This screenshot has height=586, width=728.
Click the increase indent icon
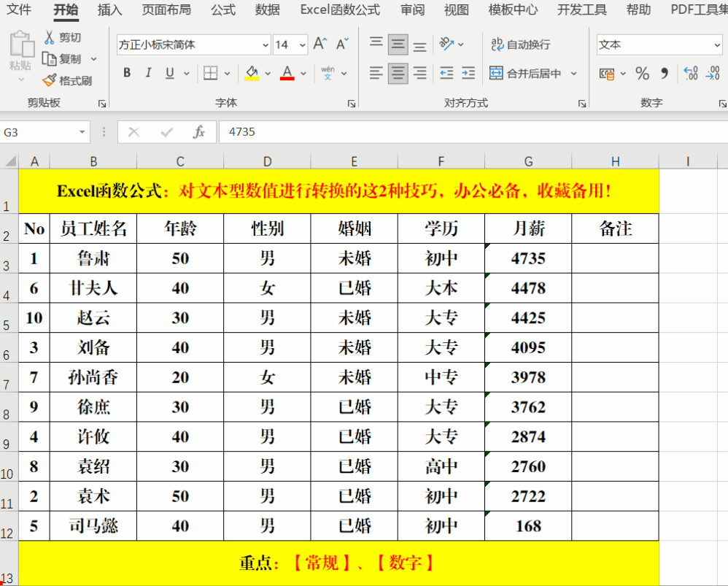click(x=468, y=73)
